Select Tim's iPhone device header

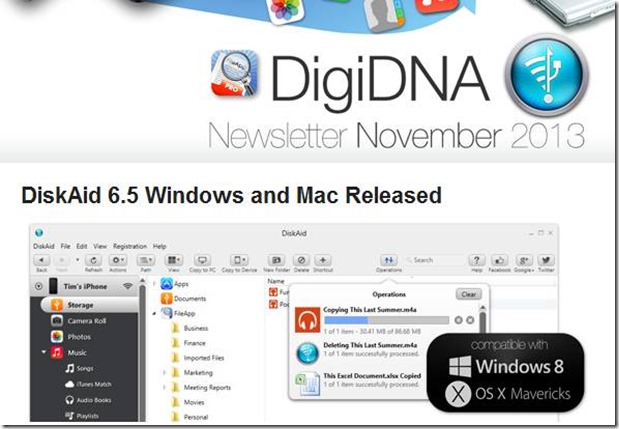pos(85,286)
